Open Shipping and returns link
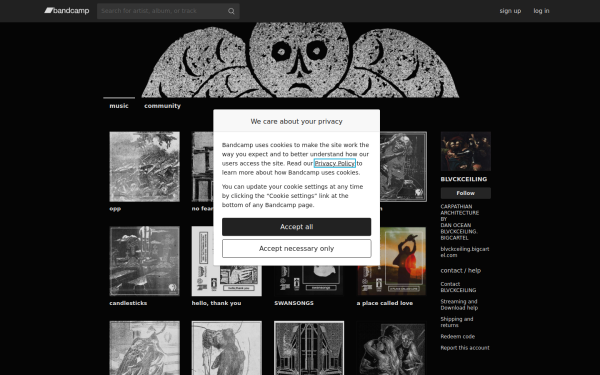This screenshot has height=375, width=600. [457, 322]
